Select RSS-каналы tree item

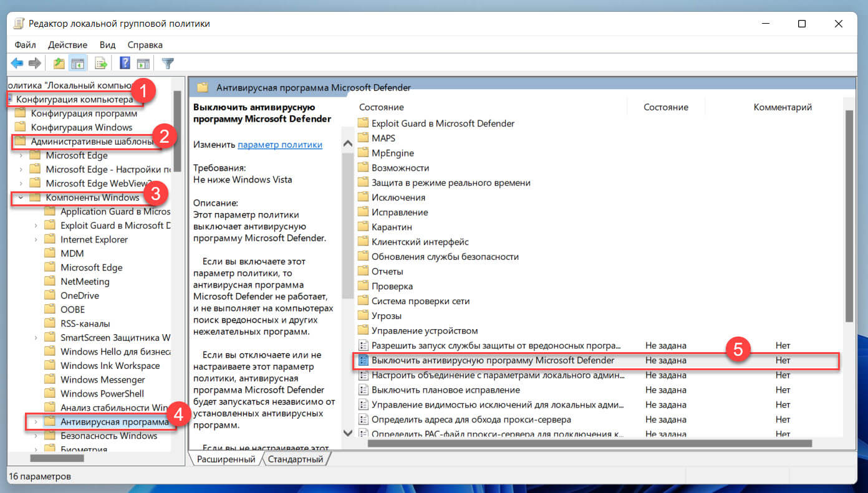pos(85,323)
